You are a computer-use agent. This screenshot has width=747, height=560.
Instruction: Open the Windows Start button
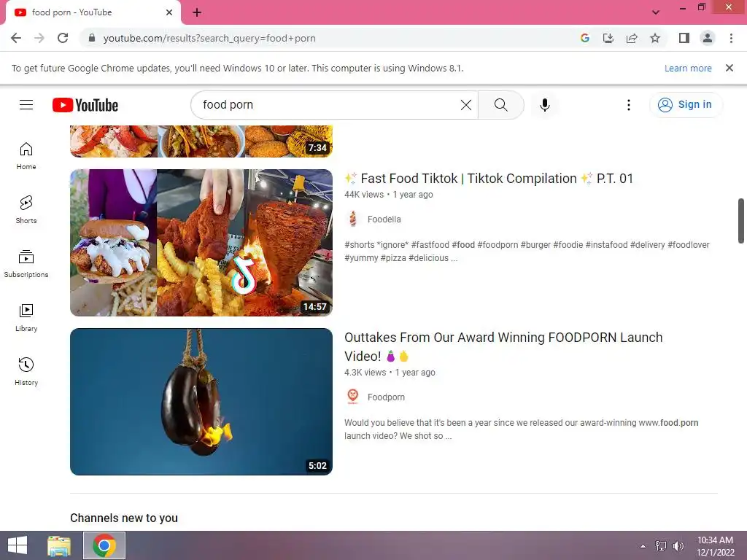click(x=18, y=545)
